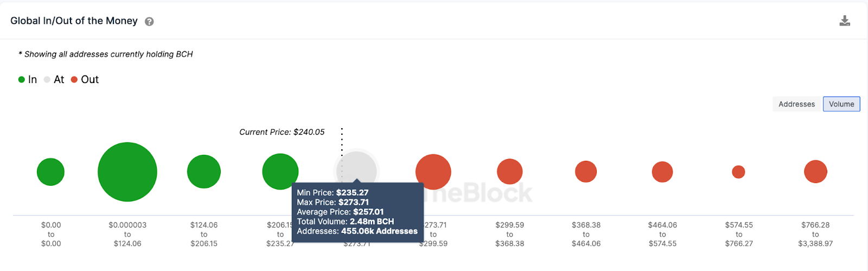868x271 pixels.
Task: Switch to the Addresses view
Action: (796, 104)
